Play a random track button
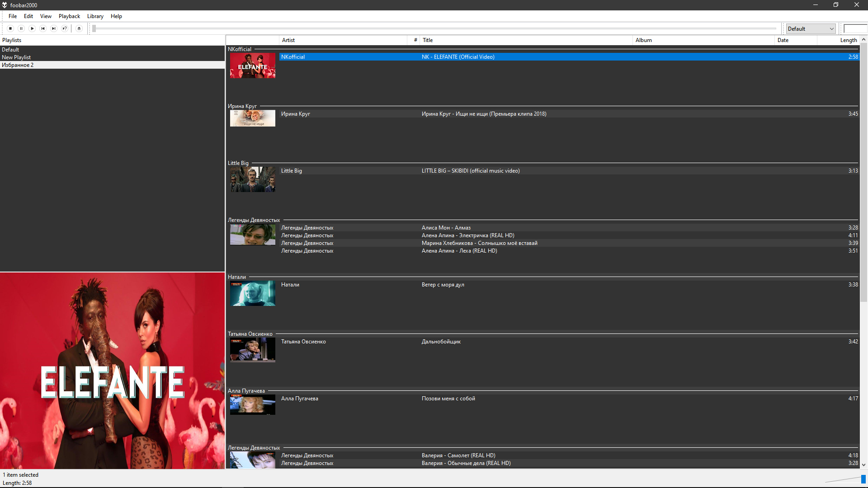 (x=65, y=28)
